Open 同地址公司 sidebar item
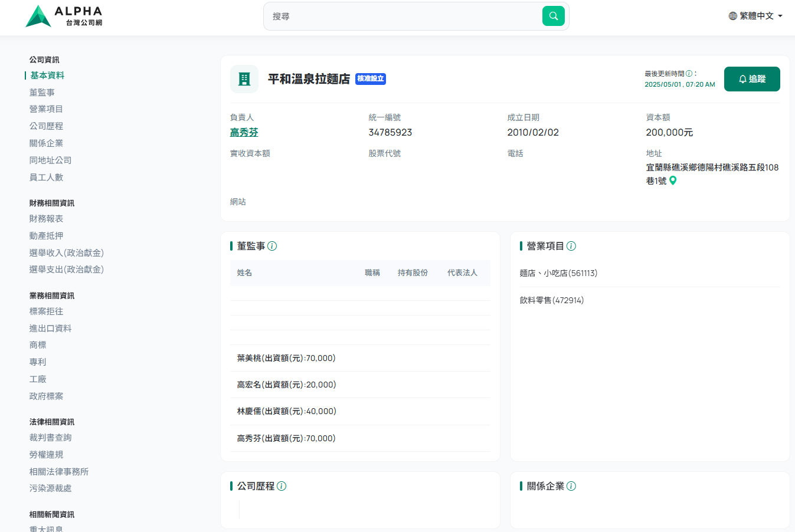This screenshot has width=795, height=532. coord(50,160)
